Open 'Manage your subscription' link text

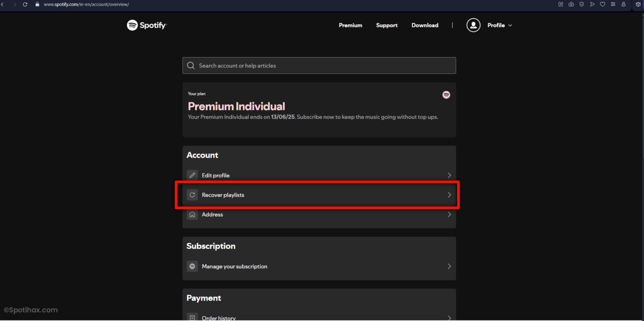coord(234,266)
